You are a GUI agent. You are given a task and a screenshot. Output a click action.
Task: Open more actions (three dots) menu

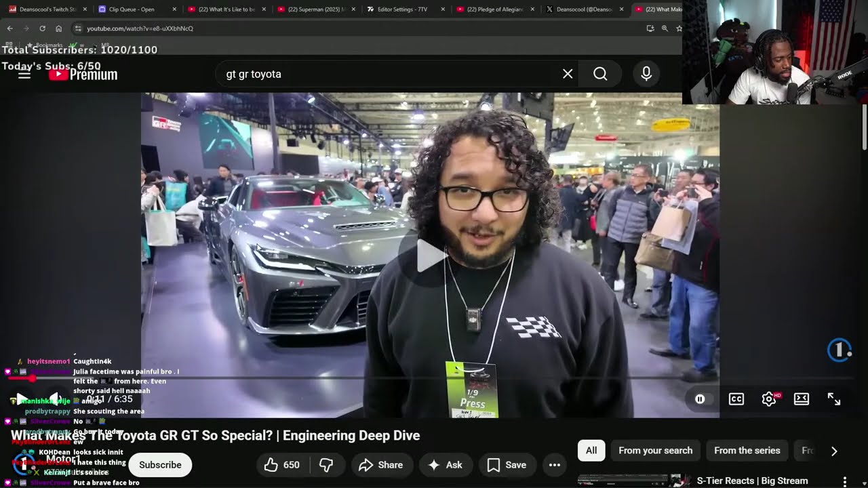click(555, 465)
